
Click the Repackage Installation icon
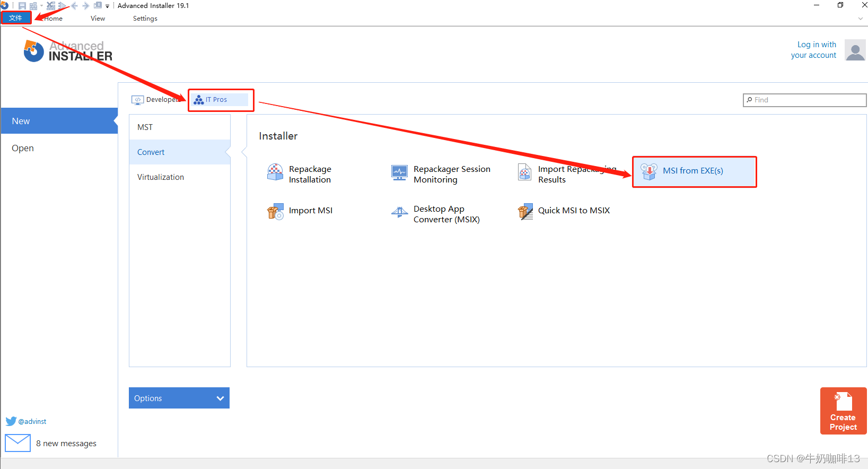click(x=275, y=172)
